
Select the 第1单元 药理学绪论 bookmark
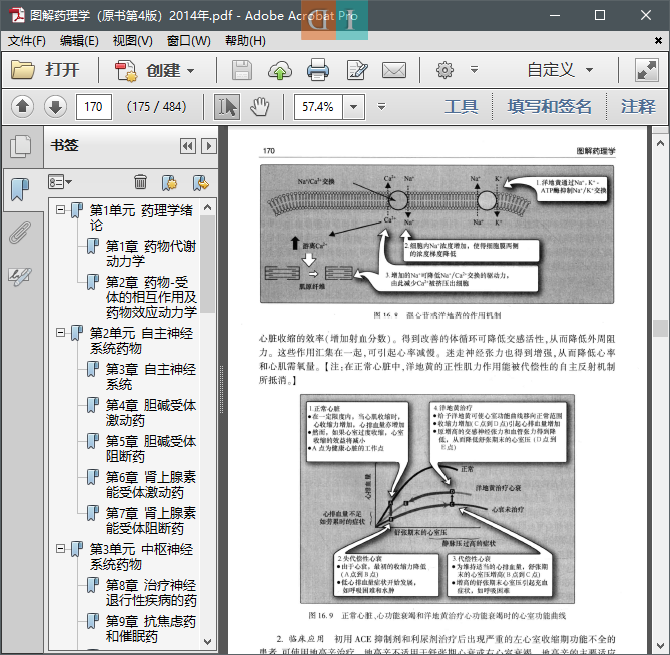pos(141,217)
